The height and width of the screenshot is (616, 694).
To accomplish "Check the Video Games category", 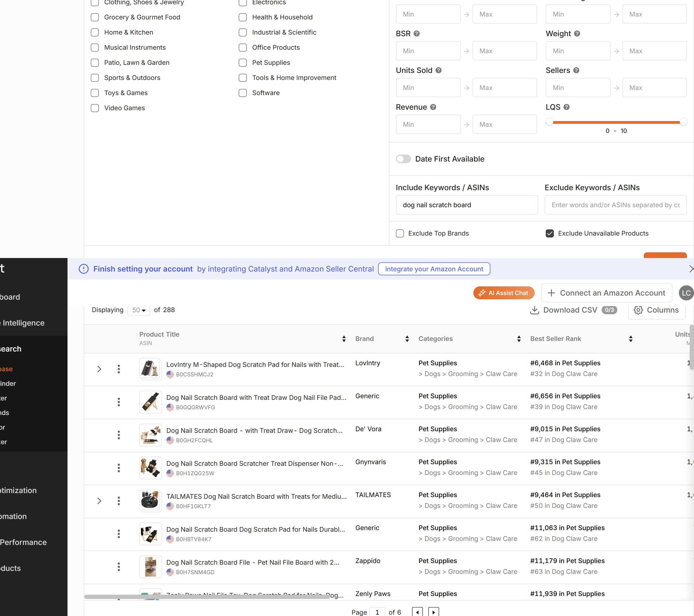I will click(x=95, y=108).
